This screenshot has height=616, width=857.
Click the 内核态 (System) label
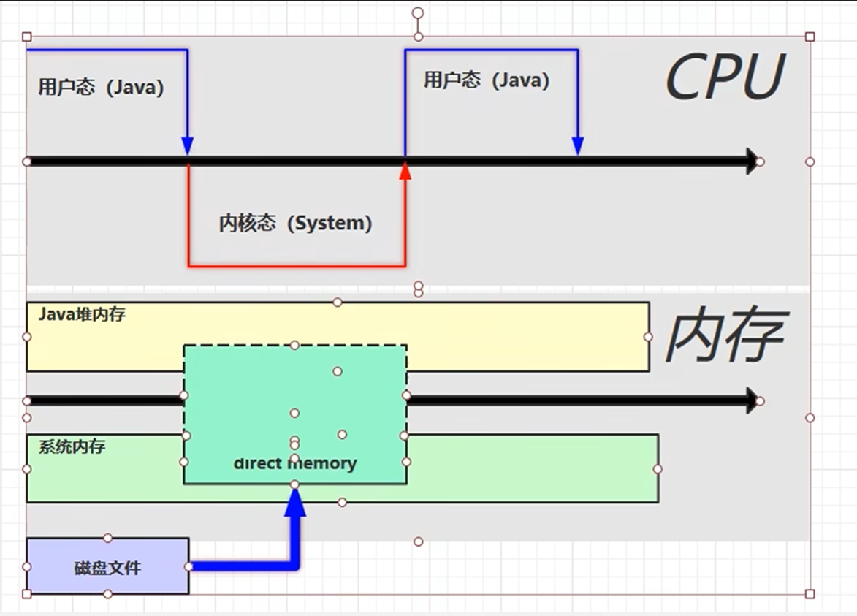[296, 223]
